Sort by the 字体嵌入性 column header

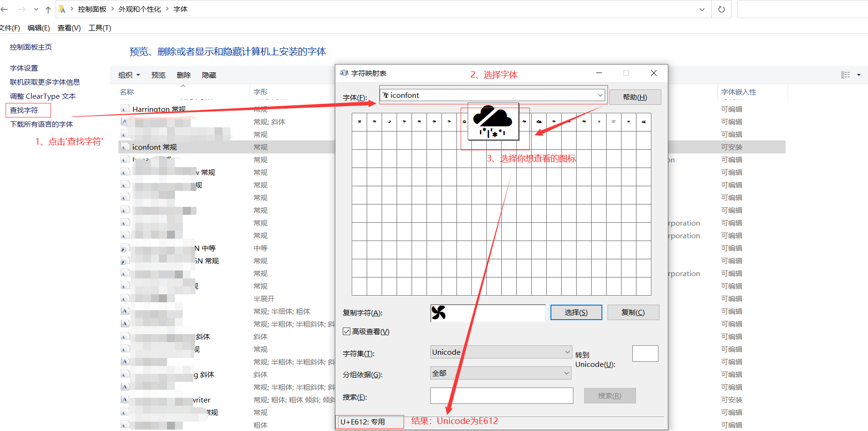tap(739, 92)
